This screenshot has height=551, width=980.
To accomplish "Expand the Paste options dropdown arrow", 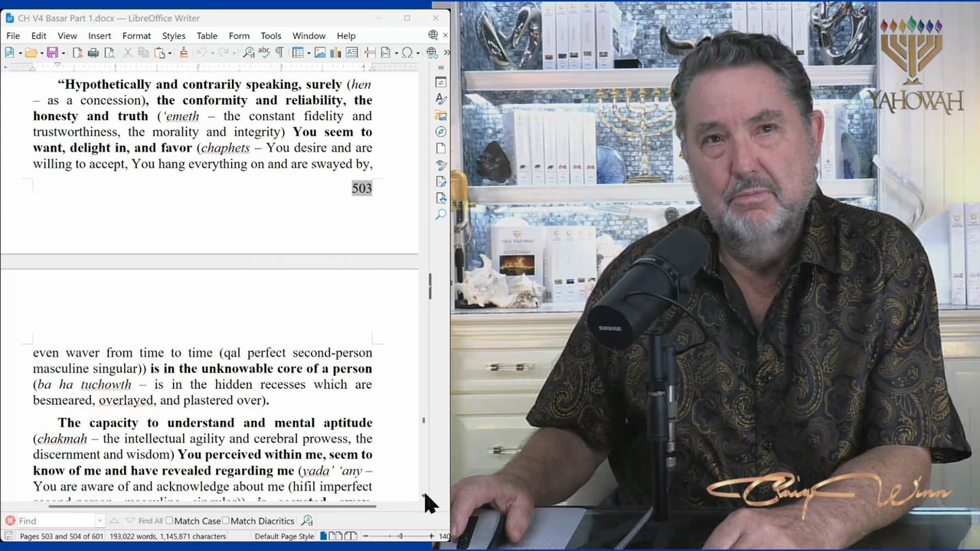I will pos(170,54).
